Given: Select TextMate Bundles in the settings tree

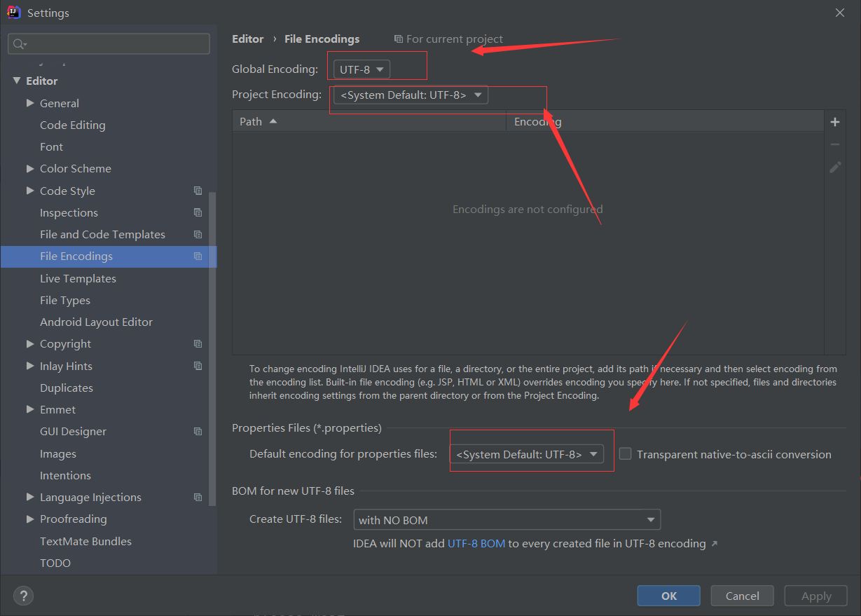Looking at the screenshot, I should 85,541.
